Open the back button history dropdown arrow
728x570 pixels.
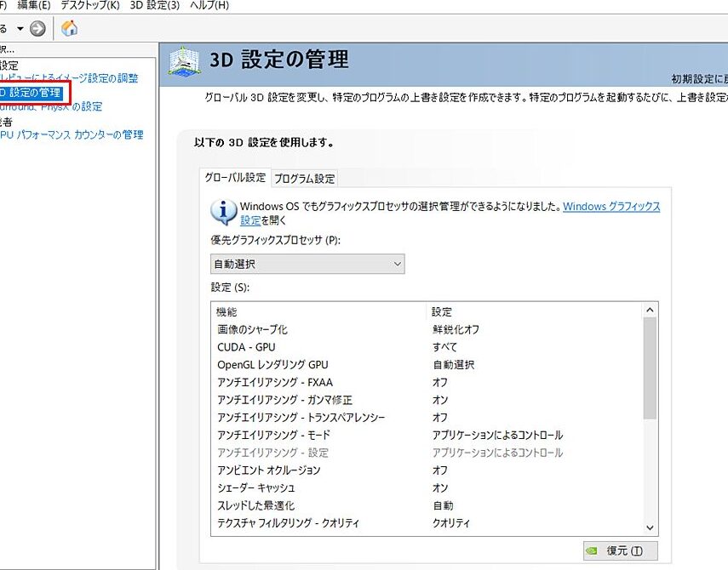(x=20, y=29)
